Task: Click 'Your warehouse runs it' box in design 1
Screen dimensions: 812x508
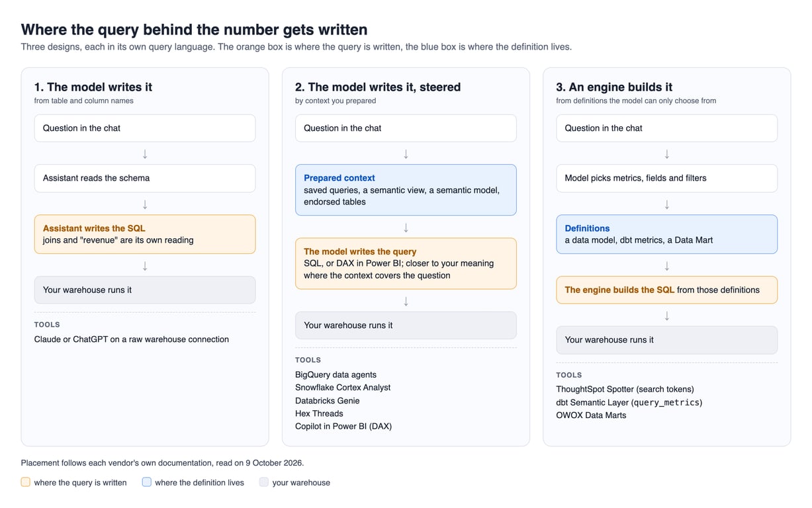Action: coord(145,290)
